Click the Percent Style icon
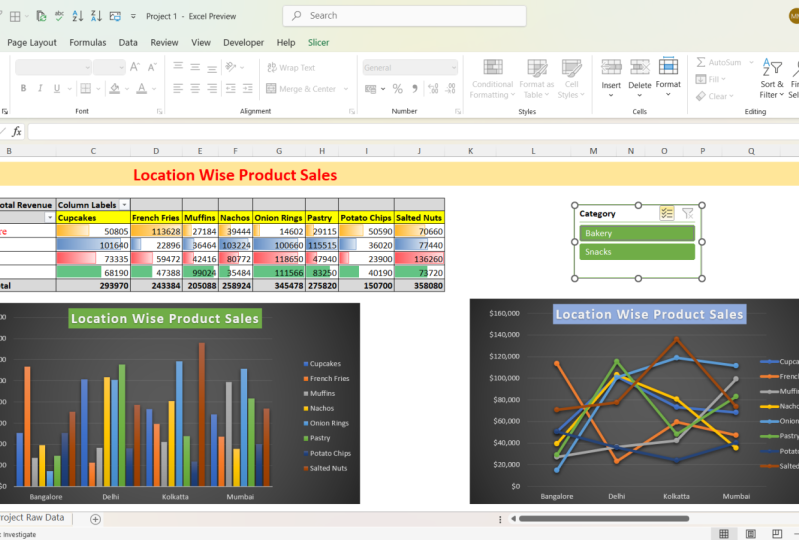799x540 pixels. click(x=397, y=89)
